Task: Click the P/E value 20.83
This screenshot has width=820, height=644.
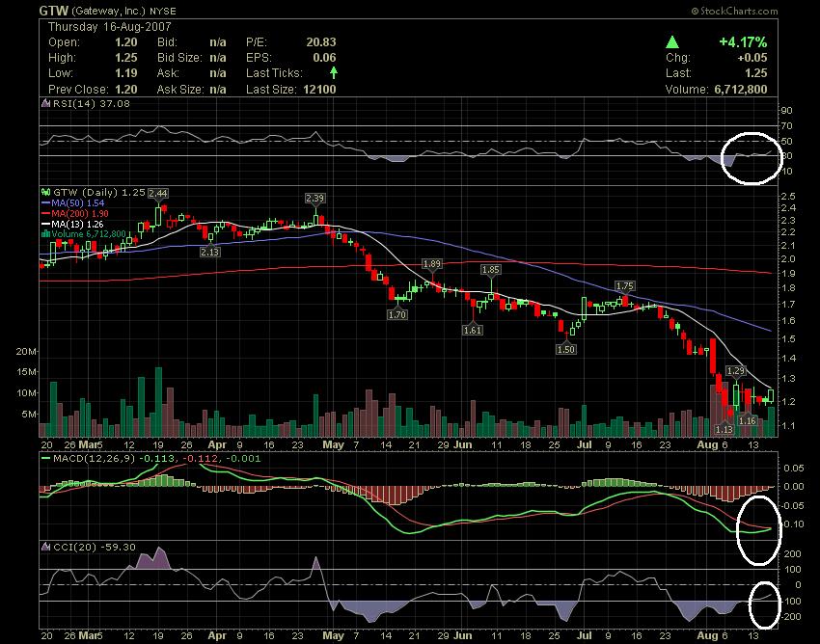Action: coord(321,42)
